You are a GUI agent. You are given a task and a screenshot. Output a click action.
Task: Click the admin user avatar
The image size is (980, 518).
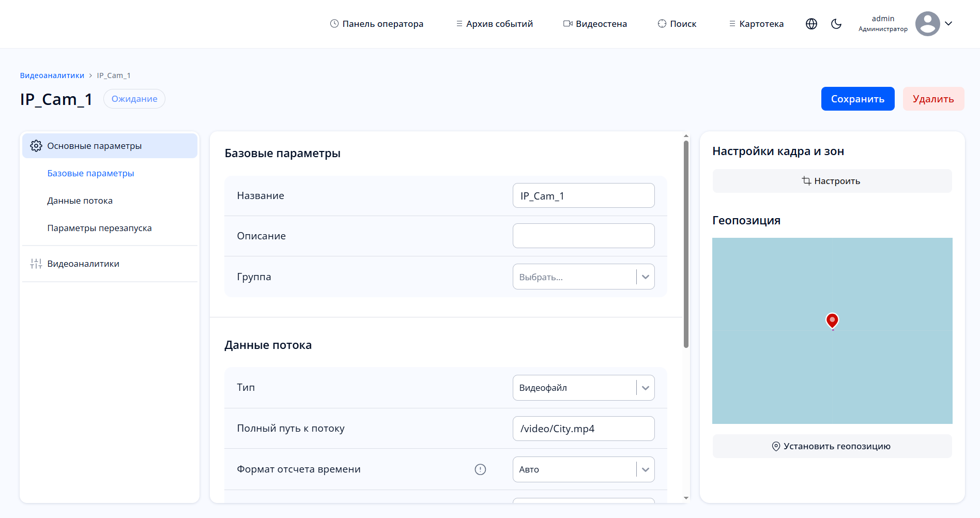(927, 24)
